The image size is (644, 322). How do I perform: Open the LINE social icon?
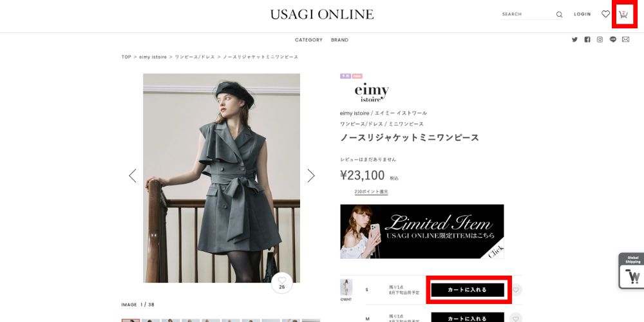coord(613,39)
